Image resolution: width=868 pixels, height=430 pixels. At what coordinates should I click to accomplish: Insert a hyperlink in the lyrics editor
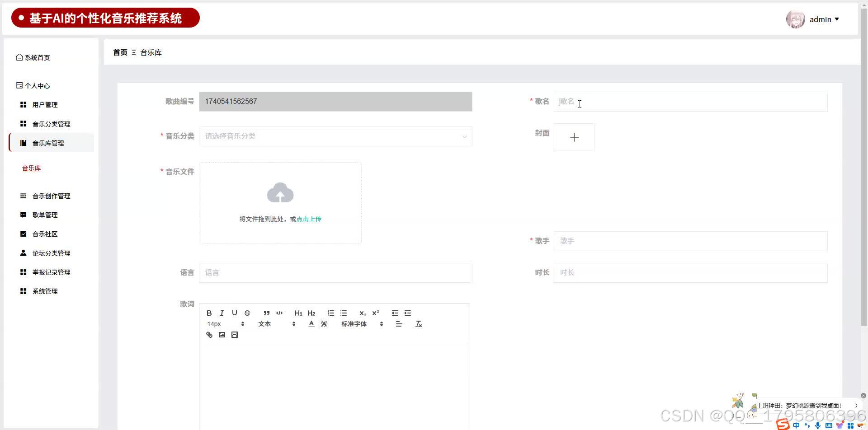click(x=209, y=334)
